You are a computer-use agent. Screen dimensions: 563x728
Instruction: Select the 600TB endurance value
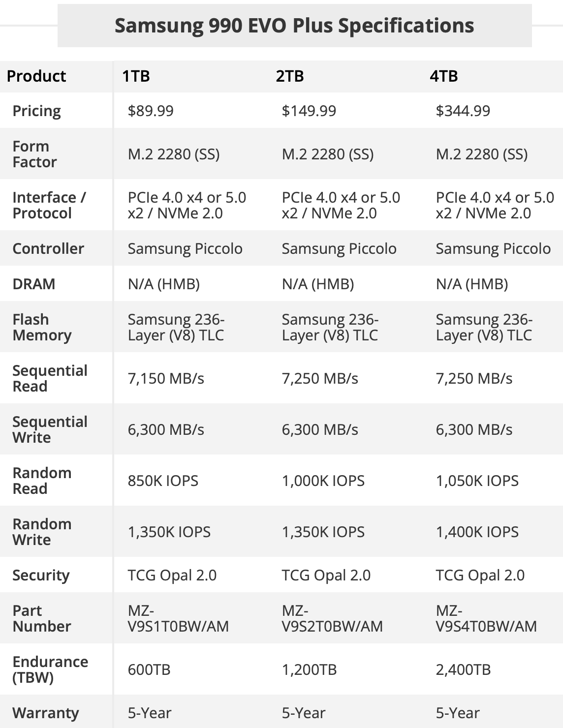(x=149, y=669)
